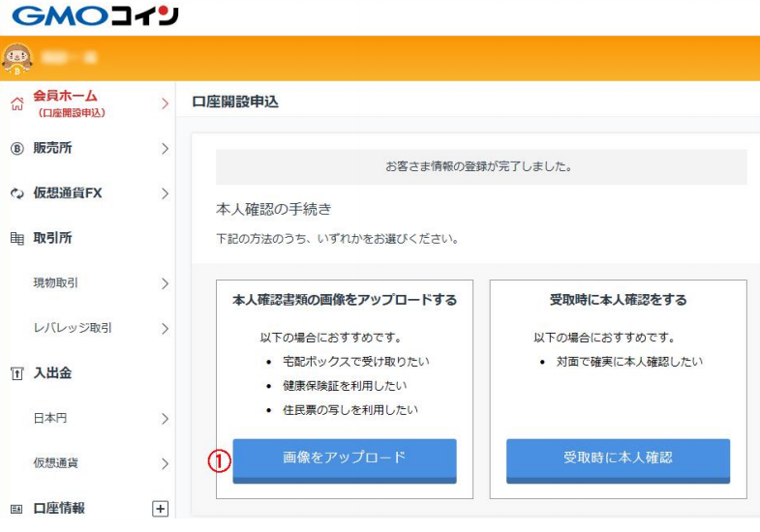Select 現物取引 in the sidebar
Image resolution: width=760 pixels, height=532 pixels.
click(56, 283)
